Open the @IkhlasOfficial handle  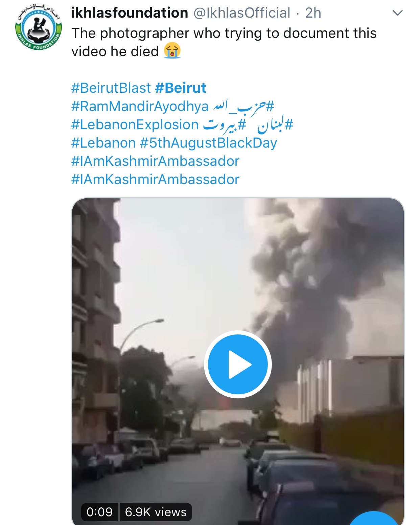point(241,13)
